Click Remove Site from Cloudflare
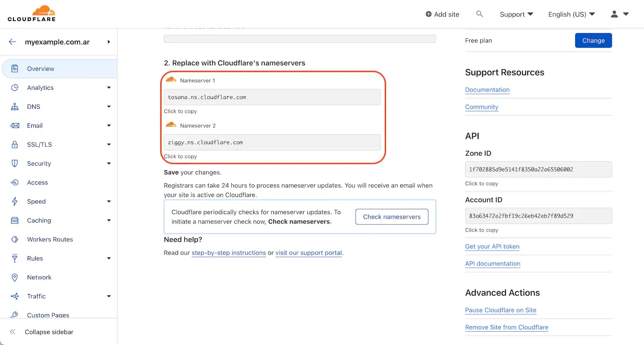Image resolution: width=644 pixels, height=345 pixels. point(506,327)
